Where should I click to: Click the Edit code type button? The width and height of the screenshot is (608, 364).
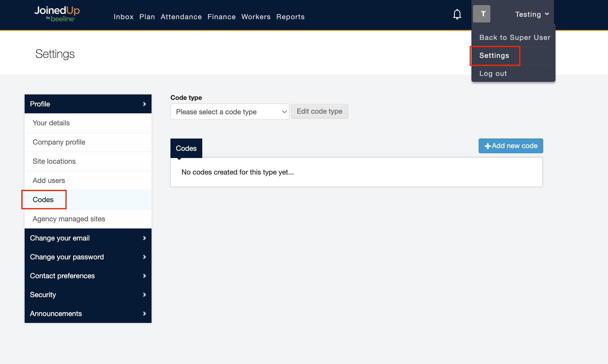[319, 112]
